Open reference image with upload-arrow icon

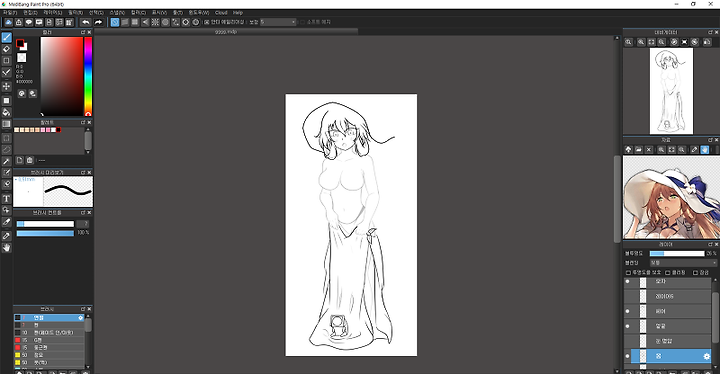(629, 150)
